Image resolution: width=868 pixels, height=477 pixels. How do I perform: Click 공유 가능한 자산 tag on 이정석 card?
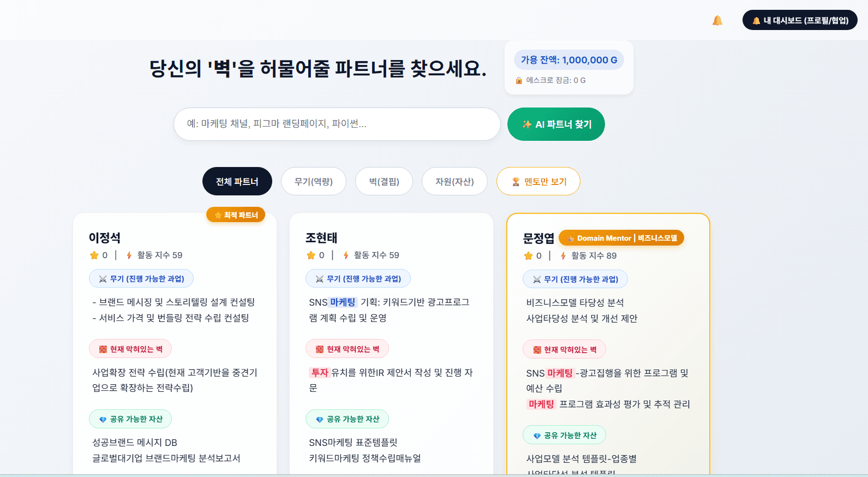pyautogui.click(x=130, y=419)
